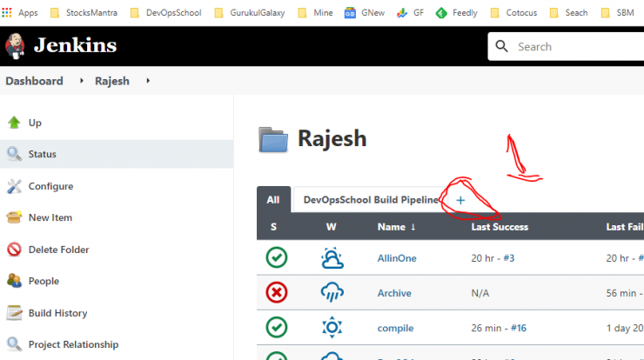Screen dimensions: 644x360
Task: Click the People icon in sidebar
Action: (14, 281)
